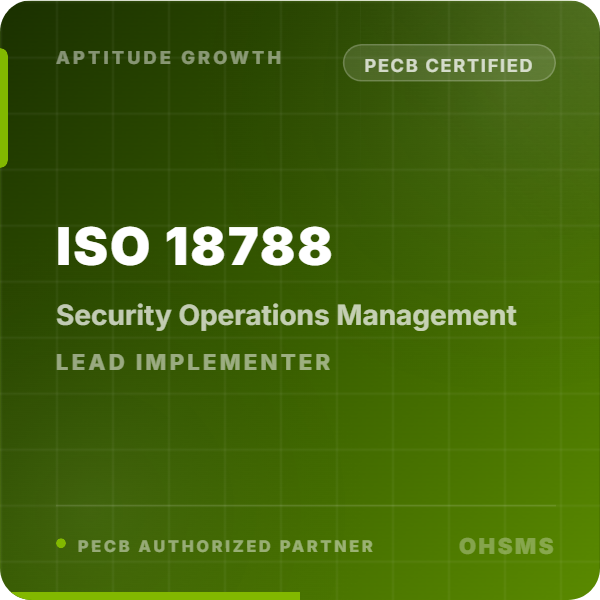The height and width of the screenshot is (600, 600).
Task: Click the ISO 18788 heading
Action: [194, 247]
